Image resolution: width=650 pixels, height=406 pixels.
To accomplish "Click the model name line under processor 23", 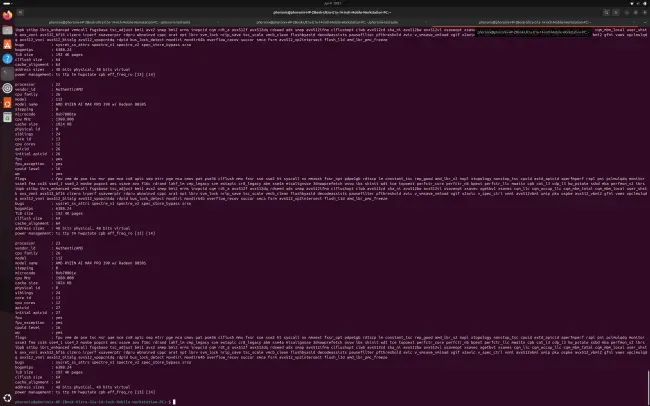I will tap(80, 263).
